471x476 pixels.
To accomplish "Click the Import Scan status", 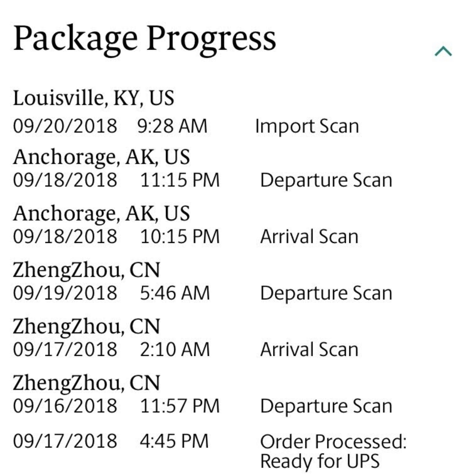I will coord(307,126).
